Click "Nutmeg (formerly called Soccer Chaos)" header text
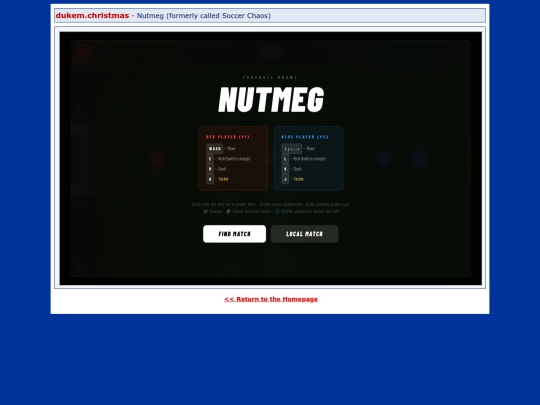This screenshot has height=405, width=540. pos(204,15)
